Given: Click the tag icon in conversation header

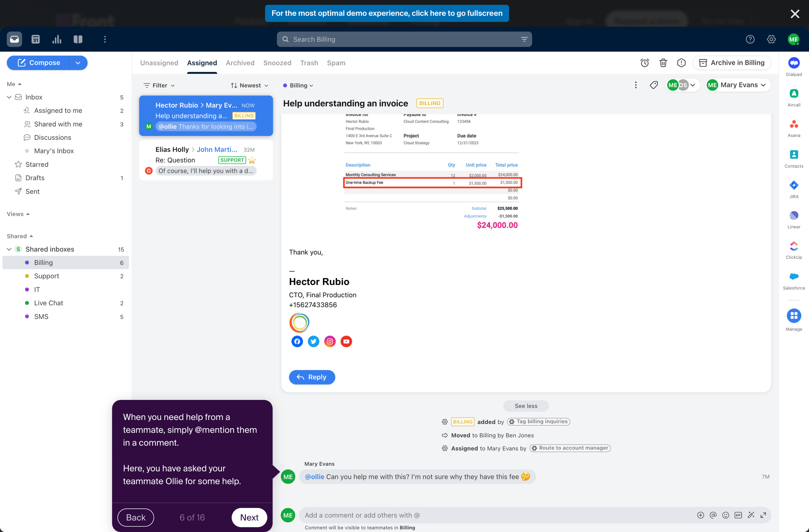Looking at the screenshot, I should tap(654, 85).
